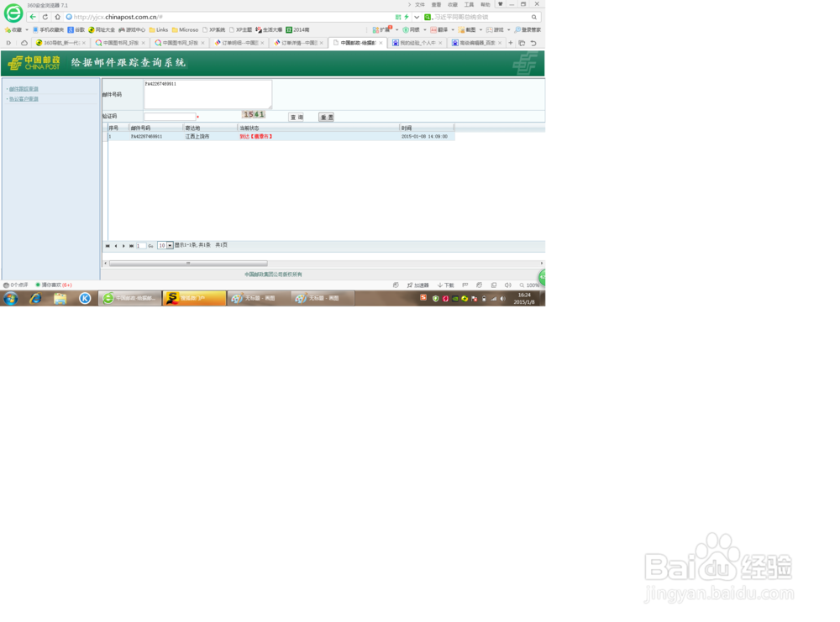Click the pager page number field

141,246
